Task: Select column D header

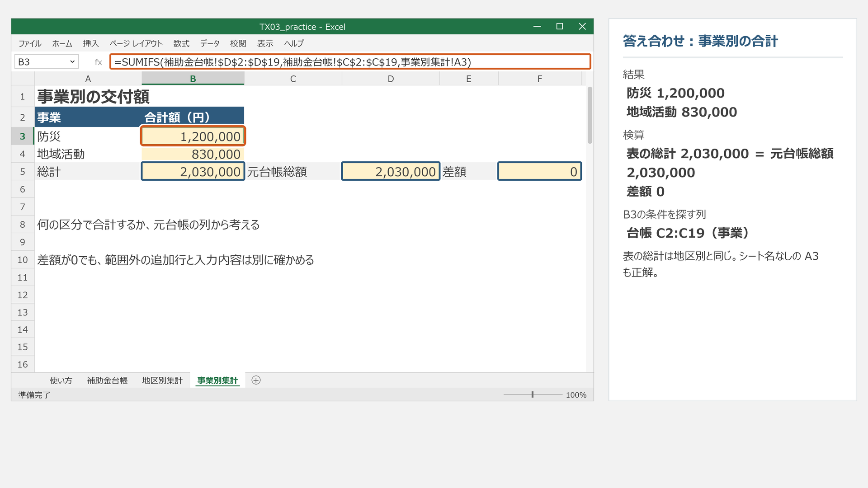Action: [x=391, y=79]
